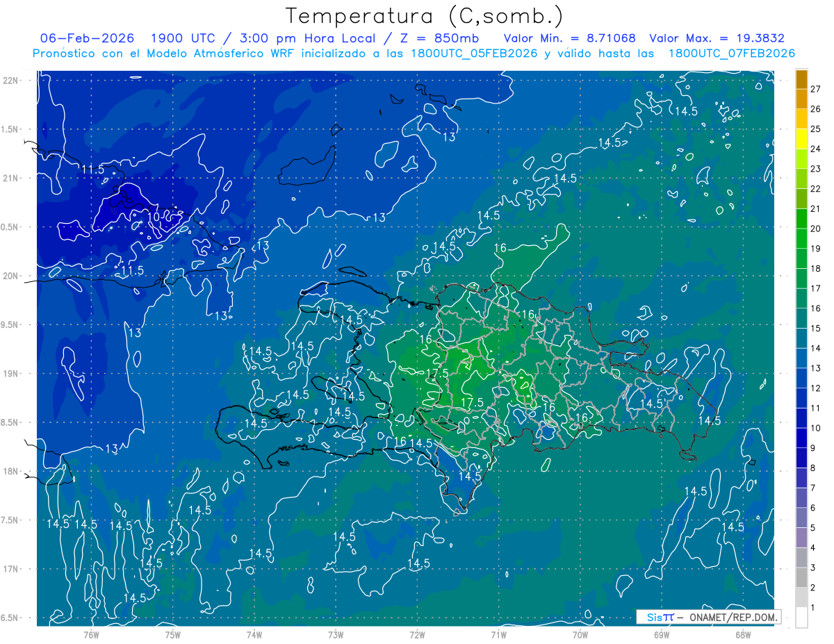The image size is (834, 644).
Task: Click the "Valor Max. = 19.3832" text
Action: [717, 38]
